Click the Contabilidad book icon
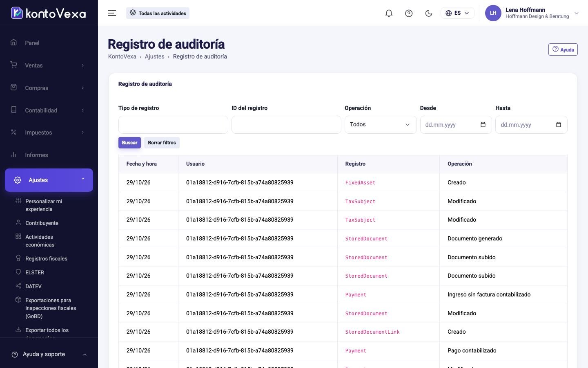 [13, 110]
